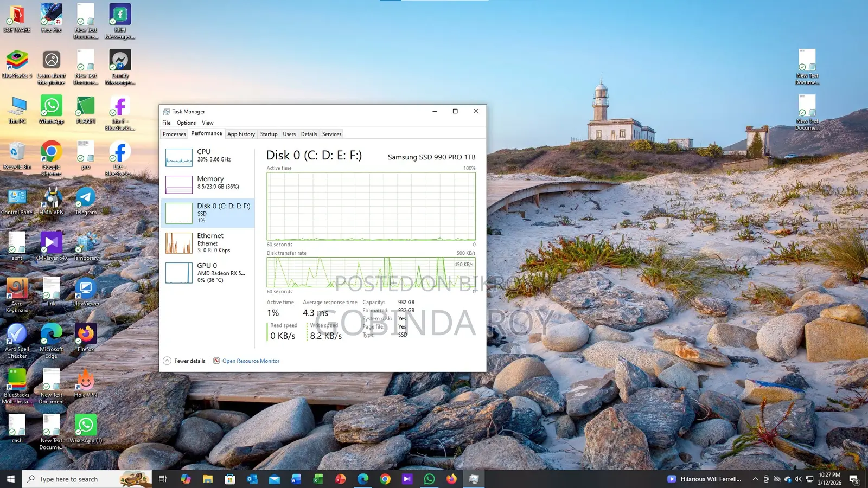Select the SOFTWARE desktop icon
Viewport: 868px width, 488px height.
pos(17,18)
